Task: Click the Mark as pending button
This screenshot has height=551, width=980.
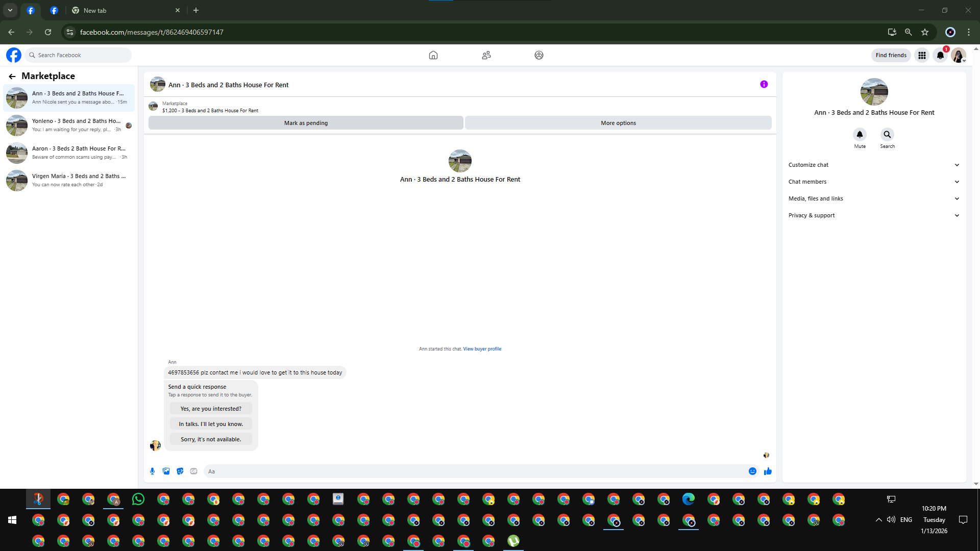Action: [306, 123]
